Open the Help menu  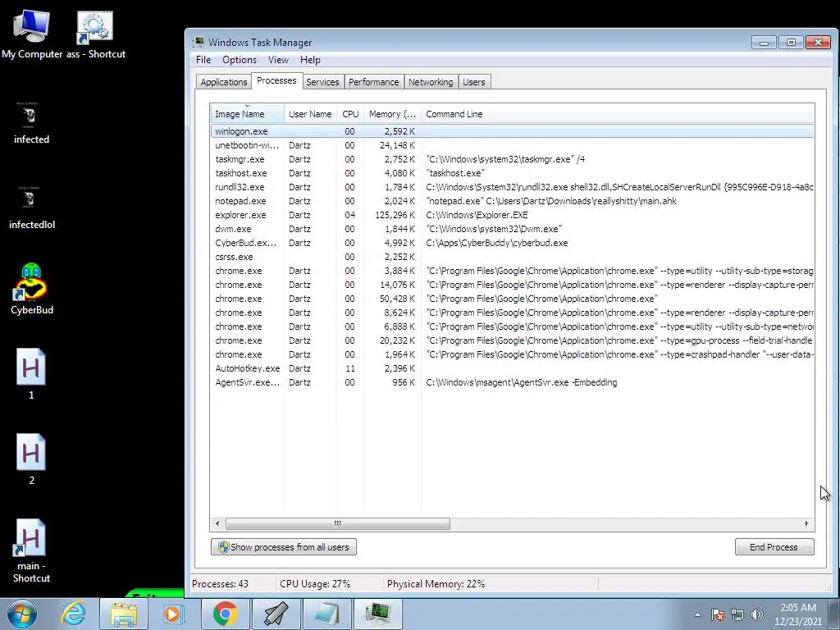(x=310, y=60)
